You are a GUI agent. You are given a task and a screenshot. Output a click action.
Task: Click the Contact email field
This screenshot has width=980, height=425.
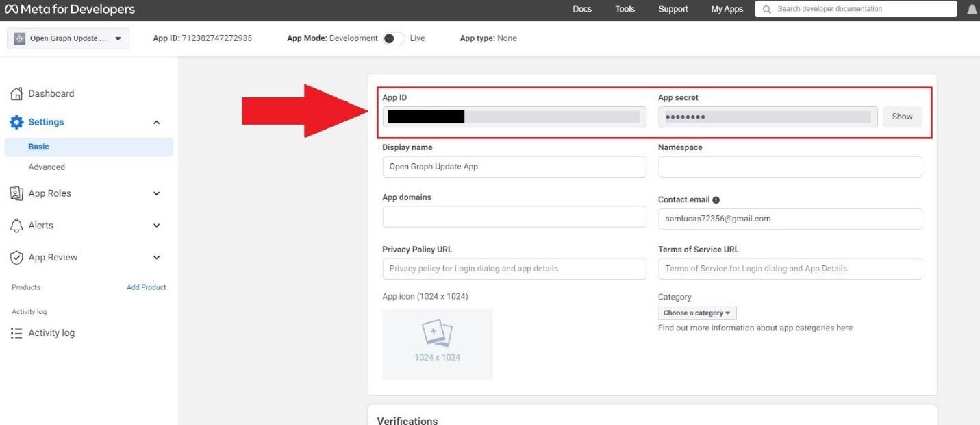790,219
